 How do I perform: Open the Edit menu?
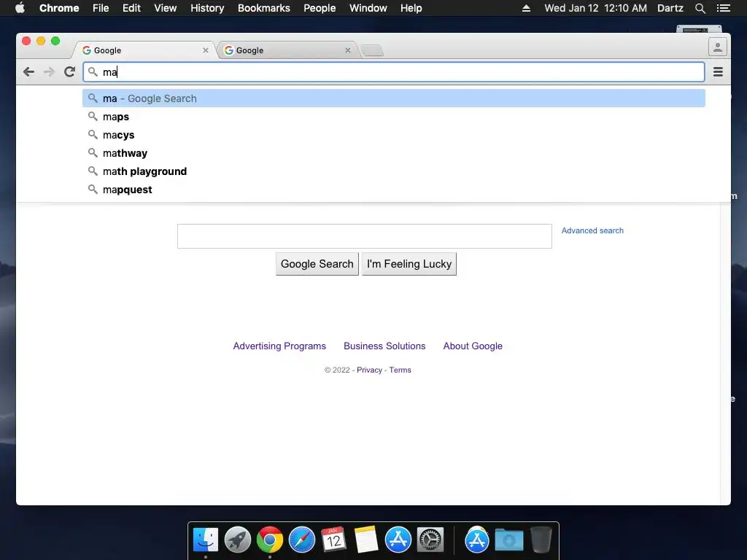click(x=131, y=8)
